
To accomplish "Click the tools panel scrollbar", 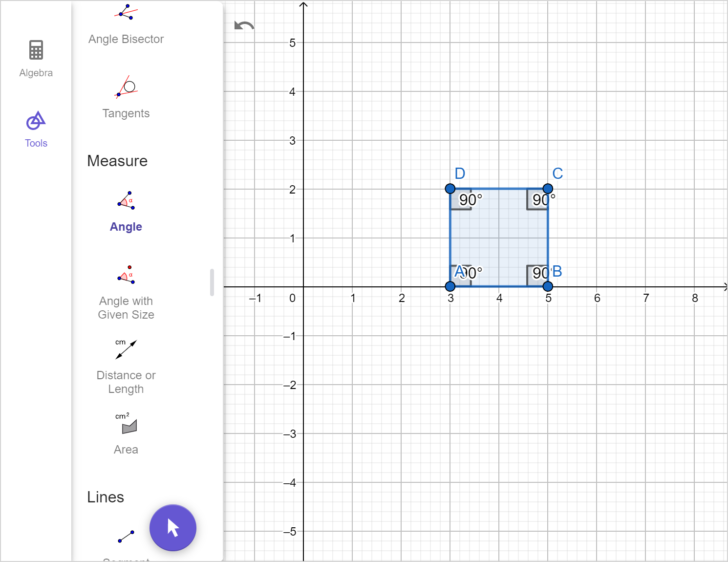I will tap(212, 282).
